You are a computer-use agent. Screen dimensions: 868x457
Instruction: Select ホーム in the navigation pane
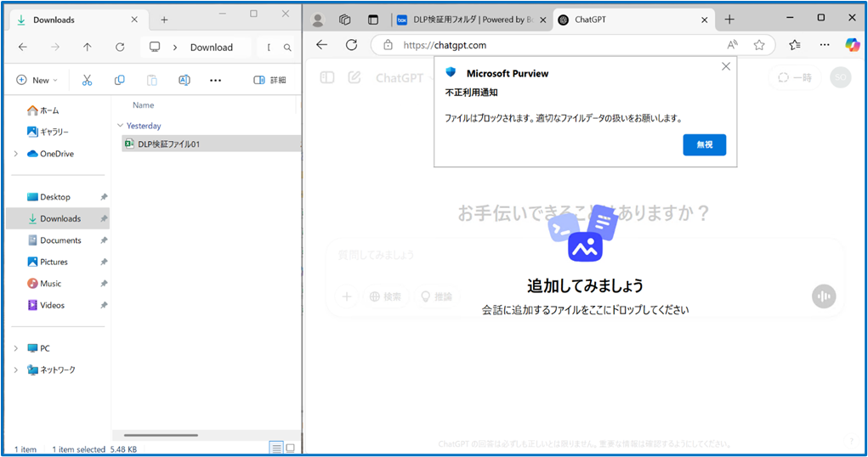(x=43, y=110)
